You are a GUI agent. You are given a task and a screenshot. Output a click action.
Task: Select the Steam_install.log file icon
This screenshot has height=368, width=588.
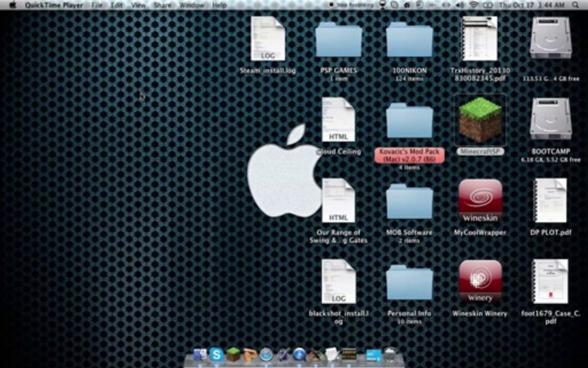(268, 38)
